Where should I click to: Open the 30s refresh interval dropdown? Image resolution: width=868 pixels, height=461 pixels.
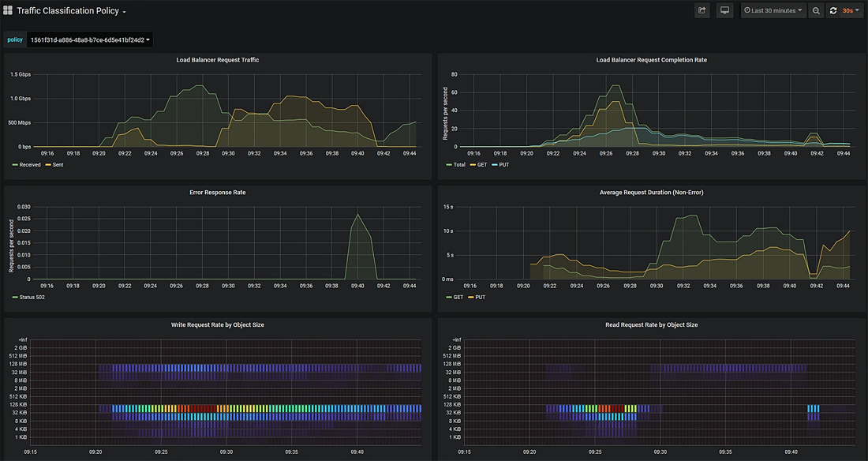pos(851,11)
